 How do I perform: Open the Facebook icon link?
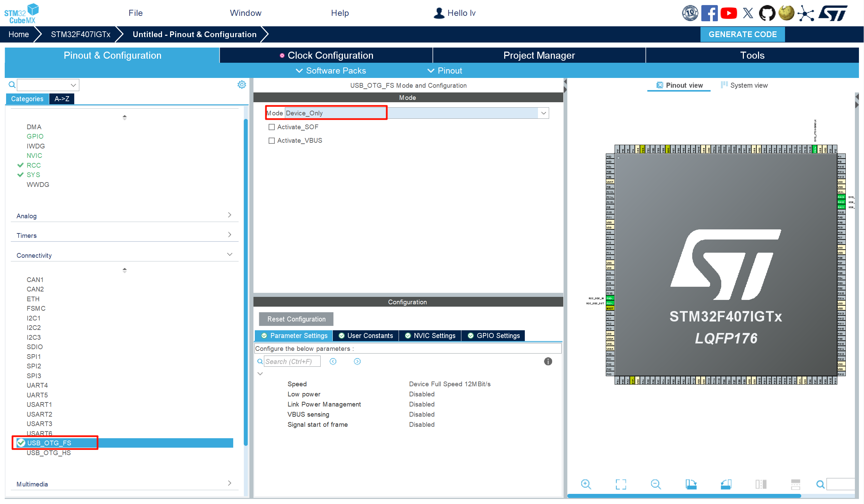click(709, 13)
